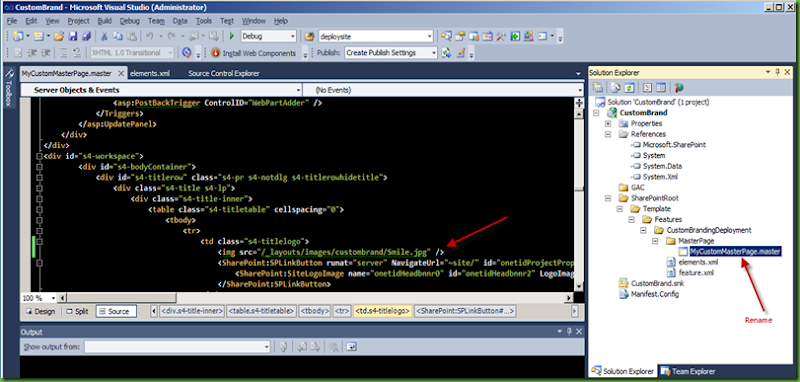Switch to Split view

[78, 311]
